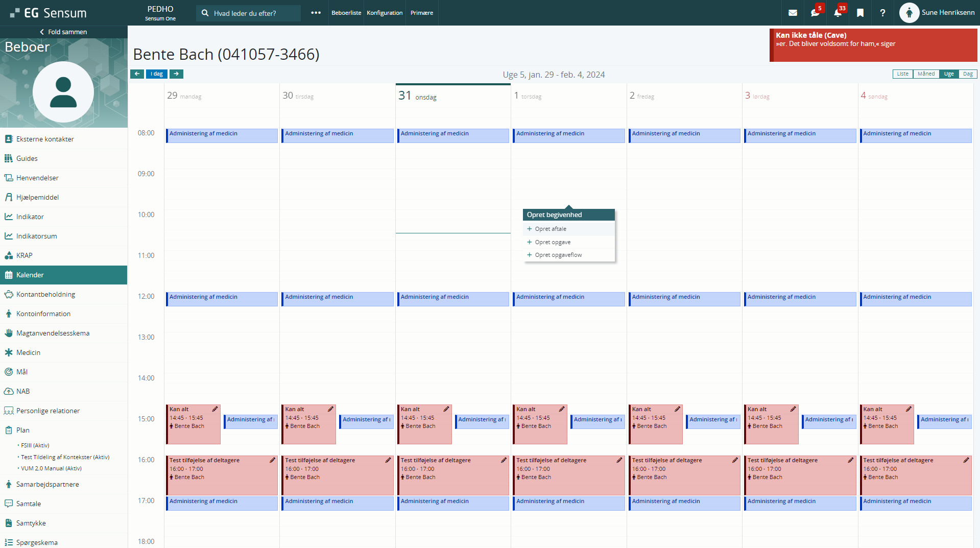Image resolution: width=980 pixels, height=548 pixels.
Task: Expand the Plan sidebar section
Action: [x=23, y=430]
